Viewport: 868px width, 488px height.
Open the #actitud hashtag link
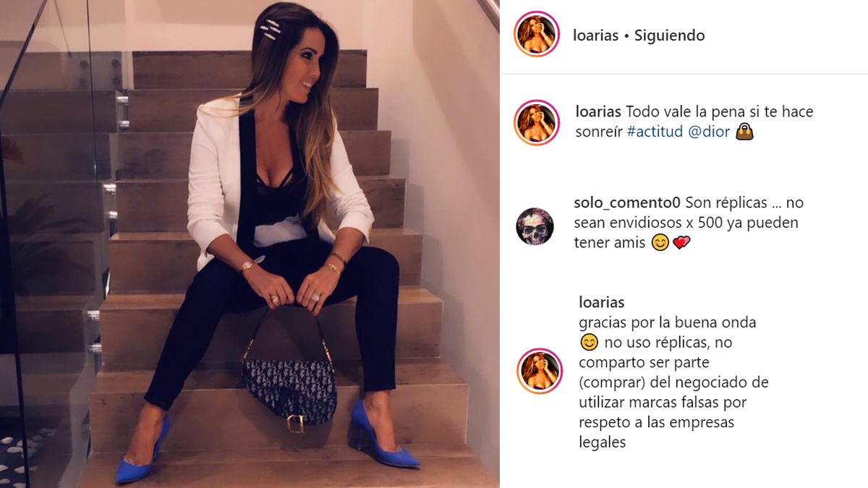click(653, 132)
